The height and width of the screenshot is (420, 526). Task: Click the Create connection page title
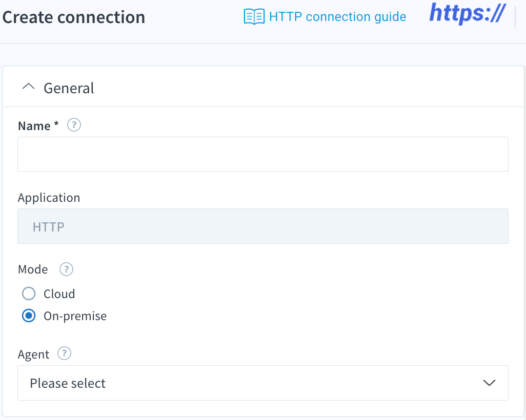pyautogui.click(x=74, y=17)
